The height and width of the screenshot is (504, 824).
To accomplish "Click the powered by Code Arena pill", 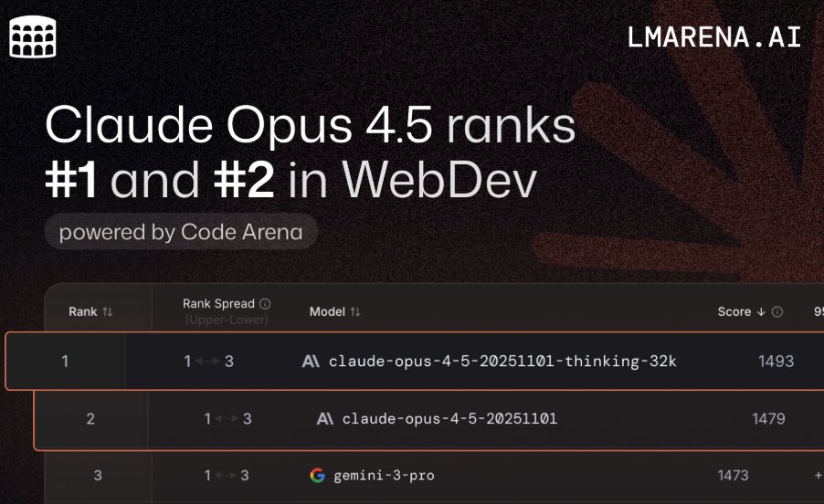I will click(x=181, y=232).
